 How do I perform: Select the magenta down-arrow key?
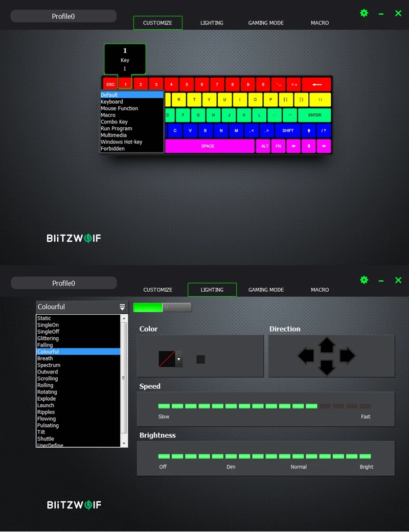click(309, 146)
